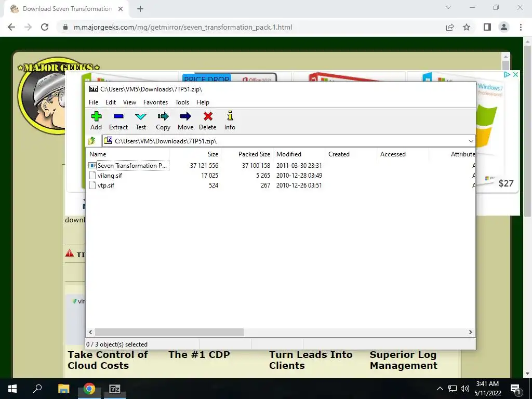Viewport: 532px width, 399px height.
Task: Open a new Chrome tab
Action: coord(140,9)
